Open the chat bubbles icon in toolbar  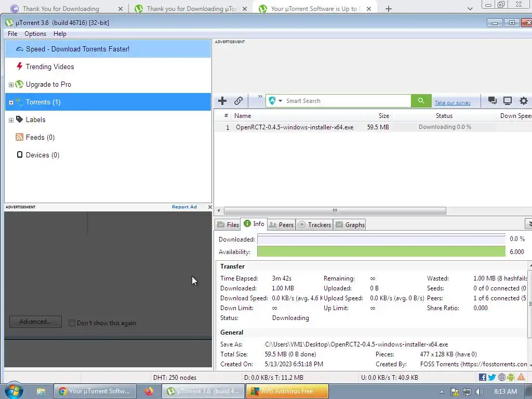click(492, 100)
